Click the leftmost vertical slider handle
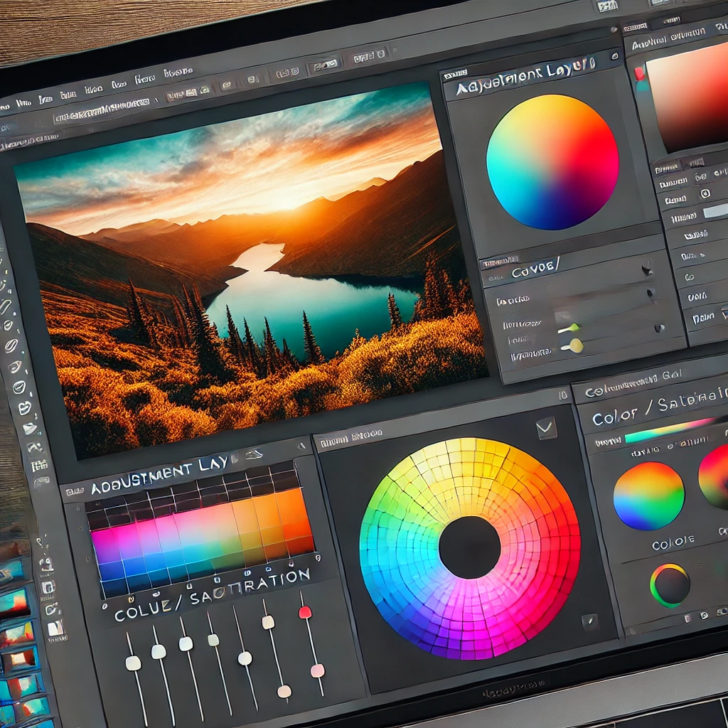Screen dimensions: 728x728 coord(133,663)
